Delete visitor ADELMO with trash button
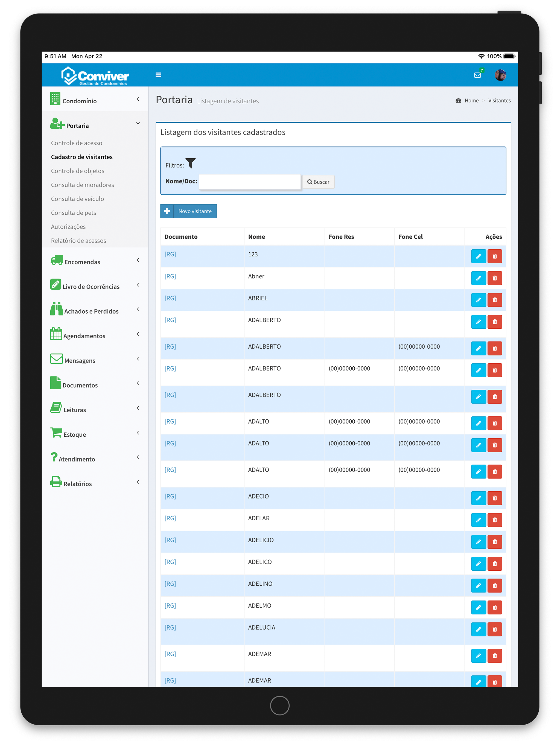Viewport: 560px width, 747px height. point(494,608)
